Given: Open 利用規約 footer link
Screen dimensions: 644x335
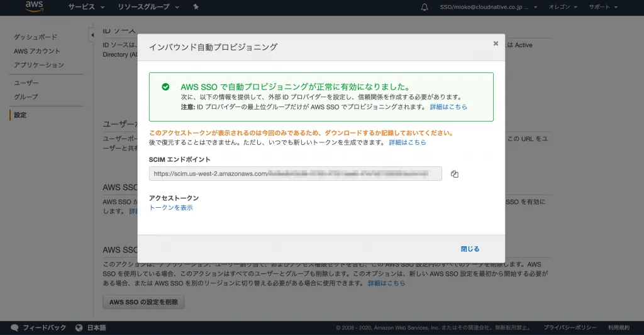Looking at the screenshot, I should click(x=619, y=327).
